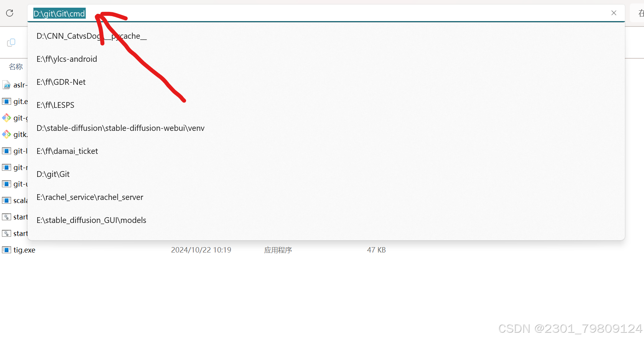Click the 名称 column header

tap(16, 67)
